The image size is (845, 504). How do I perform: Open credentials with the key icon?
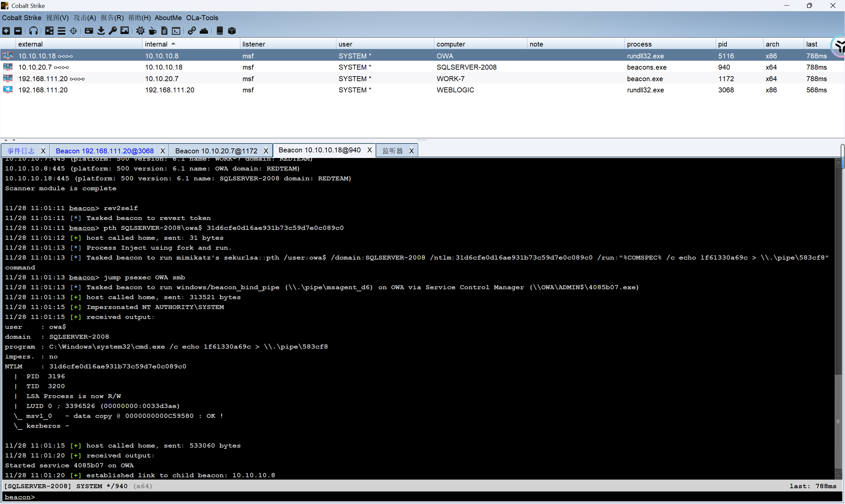pyautogui.click(x=113, y=31)
